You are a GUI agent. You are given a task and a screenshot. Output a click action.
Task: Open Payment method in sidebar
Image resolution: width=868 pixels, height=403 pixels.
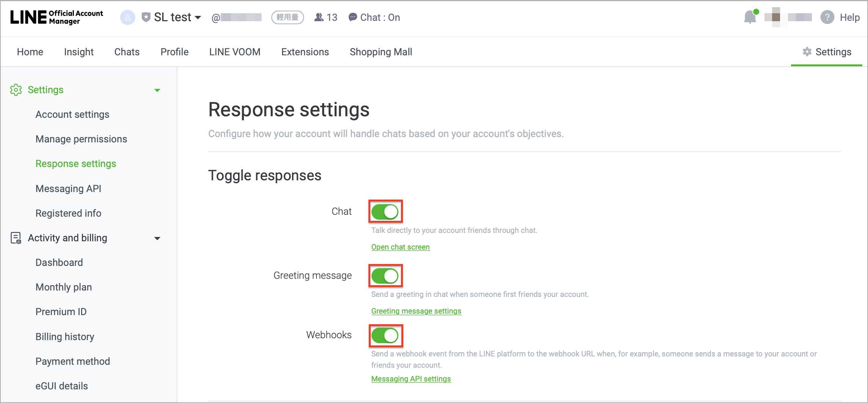[x=73, y=361]
